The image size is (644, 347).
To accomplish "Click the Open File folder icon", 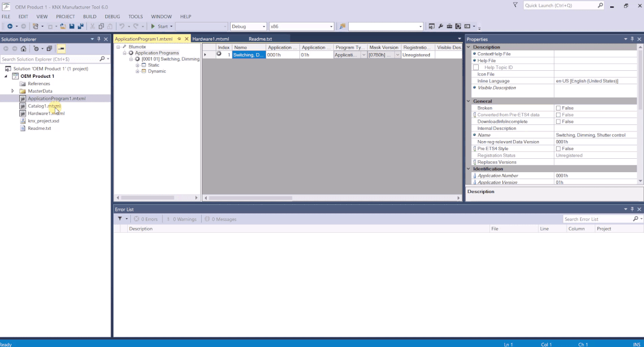I will click(63, 26).
